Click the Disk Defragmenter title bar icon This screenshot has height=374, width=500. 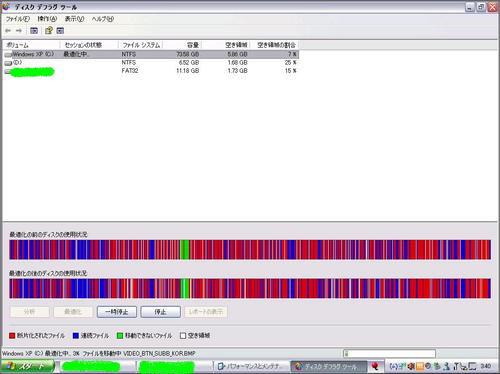pyautogui.click(x=6, y=6)
